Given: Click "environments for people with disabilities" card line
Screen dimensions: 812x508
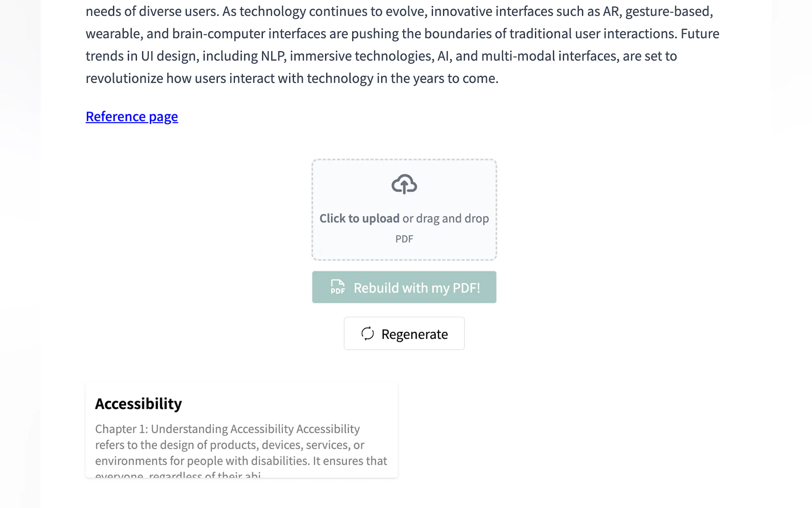Looking at the screenshot, I should point(241,461).
